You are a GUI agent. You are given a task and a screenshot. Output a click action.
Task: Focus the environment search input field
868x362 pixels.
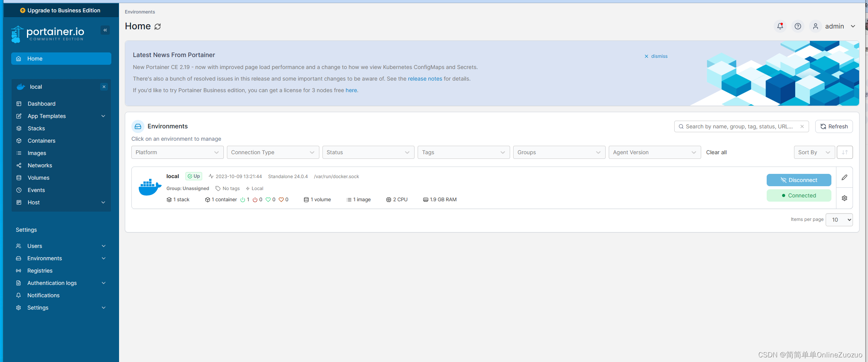click(x=741, y=126)
